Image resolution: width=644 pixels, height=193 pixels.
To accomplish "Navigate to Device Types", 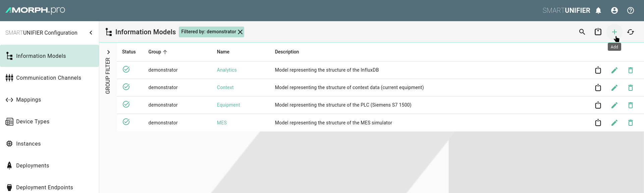I will point(50,121).
